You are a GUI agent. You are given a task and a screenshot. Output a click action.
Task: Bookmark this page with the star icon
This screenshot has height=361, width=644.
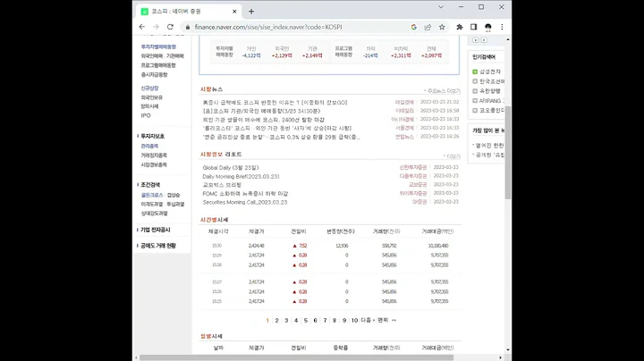click(442, 27)
